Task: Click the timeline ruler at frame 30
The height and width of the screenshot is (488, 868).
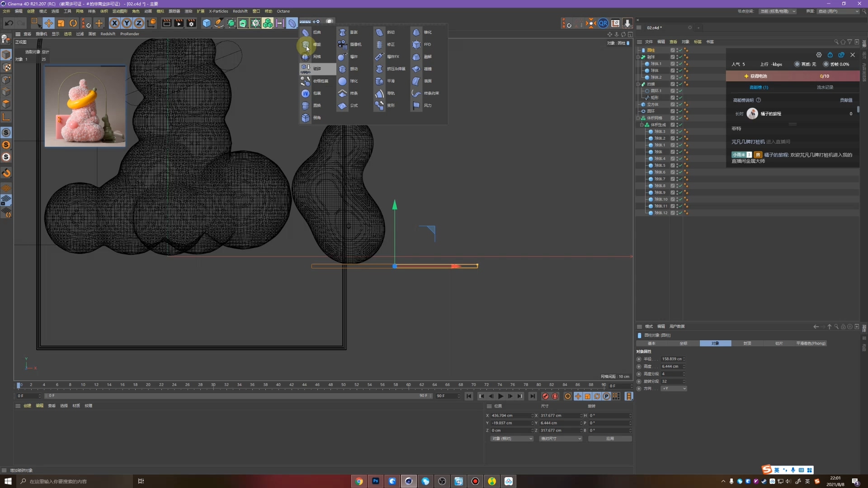Action: tap(213, 385)
